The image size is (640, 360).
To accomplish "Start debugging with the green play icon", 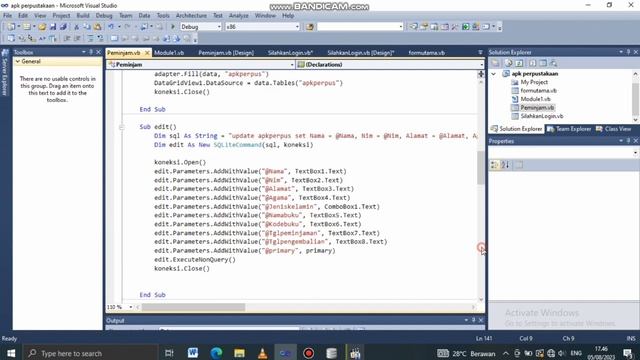I will (x=173, y=27).
